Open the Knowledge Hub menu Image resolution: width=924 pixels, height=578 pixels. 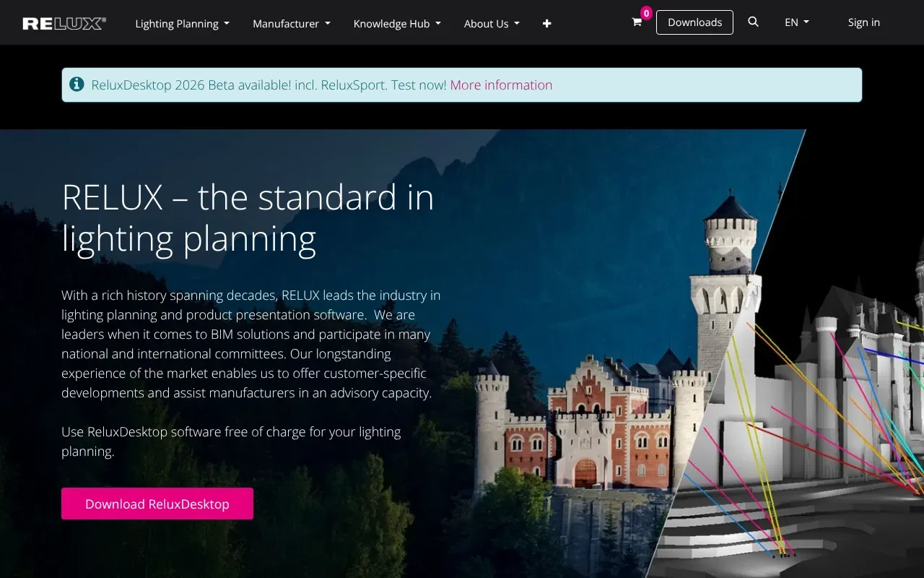pos(397,23)
